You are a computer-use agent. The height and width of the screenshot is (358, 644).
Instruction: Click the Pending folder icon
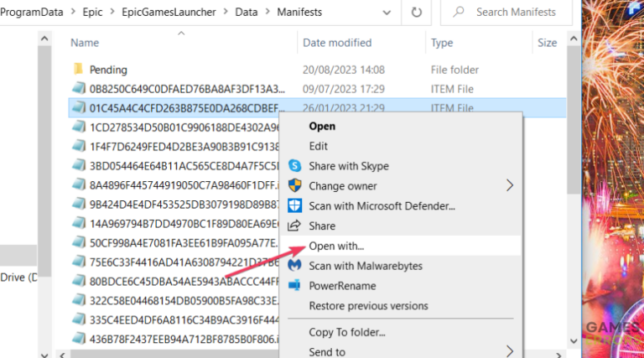tap(78, 69)
